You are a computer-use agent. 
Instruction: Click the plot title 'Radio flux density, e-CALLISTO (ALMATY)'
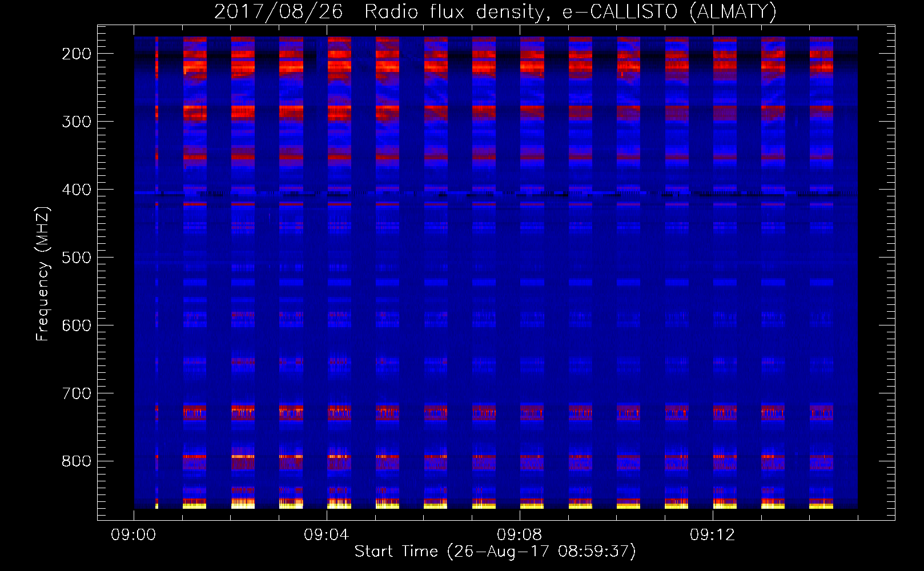pos(571,11)
